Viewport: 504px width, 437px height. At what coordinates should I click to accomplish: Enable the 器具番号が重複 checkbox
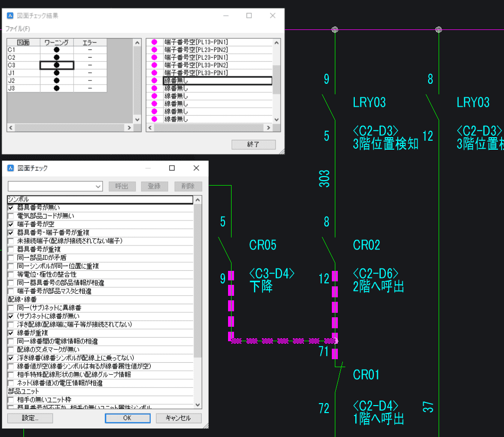tap(11, 249)
